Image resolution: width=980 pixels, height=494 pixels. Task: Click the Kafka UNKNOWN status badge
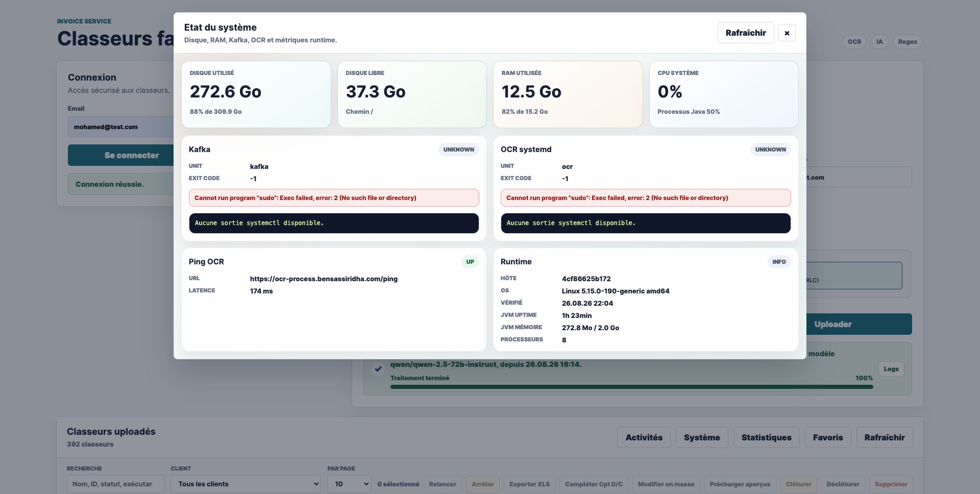(x=458, y=150)
